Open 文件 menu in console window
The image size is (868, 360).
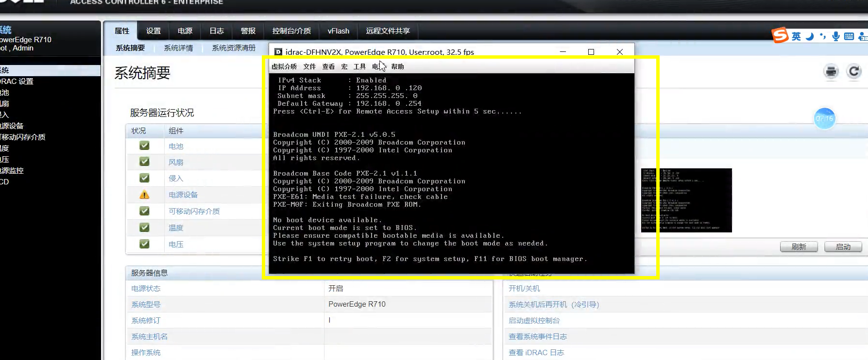click(309, 66)
